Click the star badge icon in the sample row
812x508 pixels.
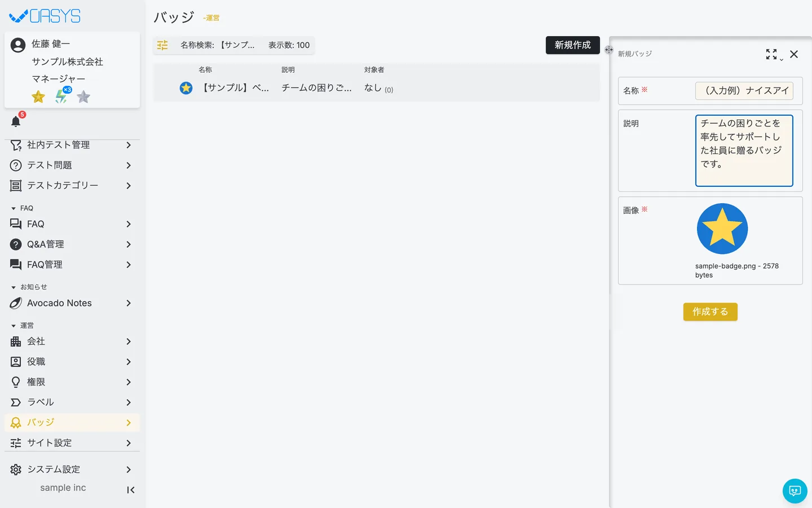186,88
